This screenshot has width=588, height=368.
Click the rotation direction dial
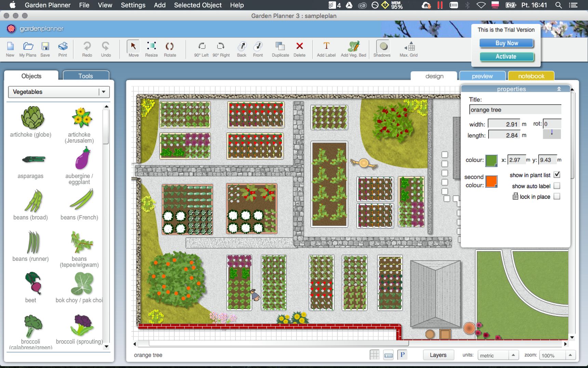552,134
